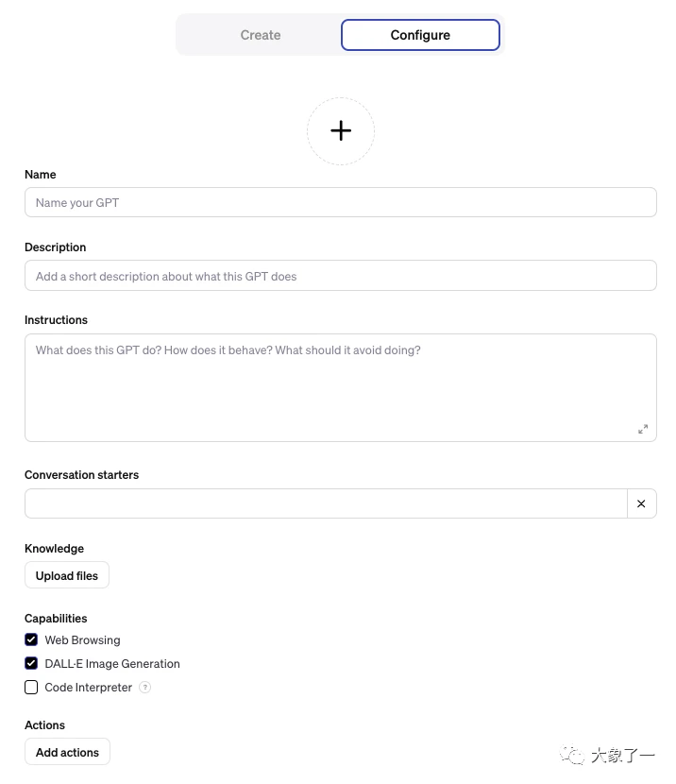This screenshot has width=676, height=784.
Task: Click the Code Interpreter label text
Action: click(x=89, y=688)
